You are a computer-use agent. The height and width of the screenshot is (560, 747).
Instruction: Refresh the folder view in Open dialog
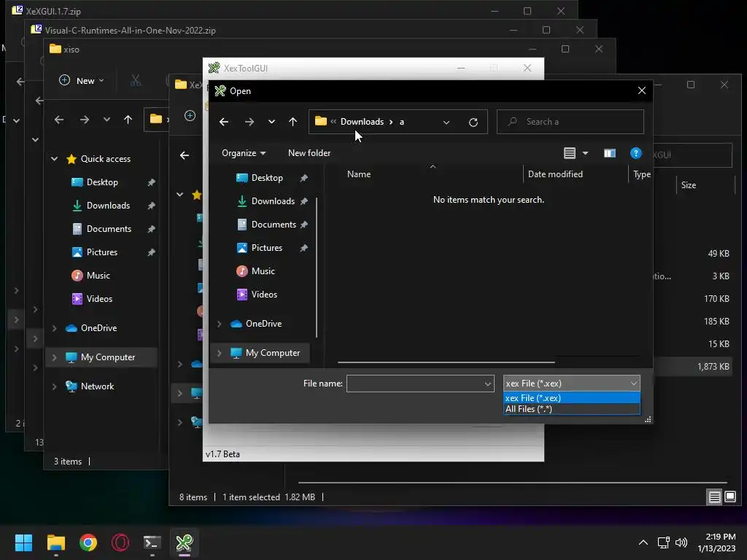pos(473,122)
